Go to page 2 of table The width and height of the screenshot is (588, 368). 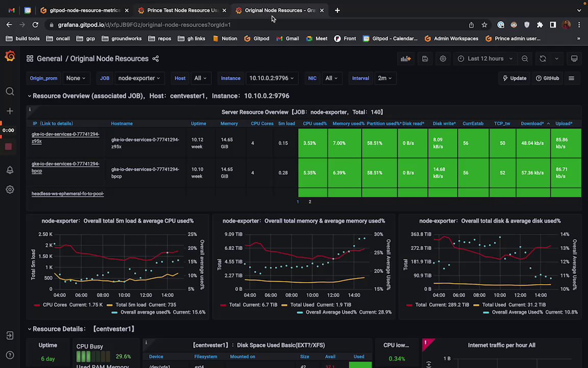(310, 202)
